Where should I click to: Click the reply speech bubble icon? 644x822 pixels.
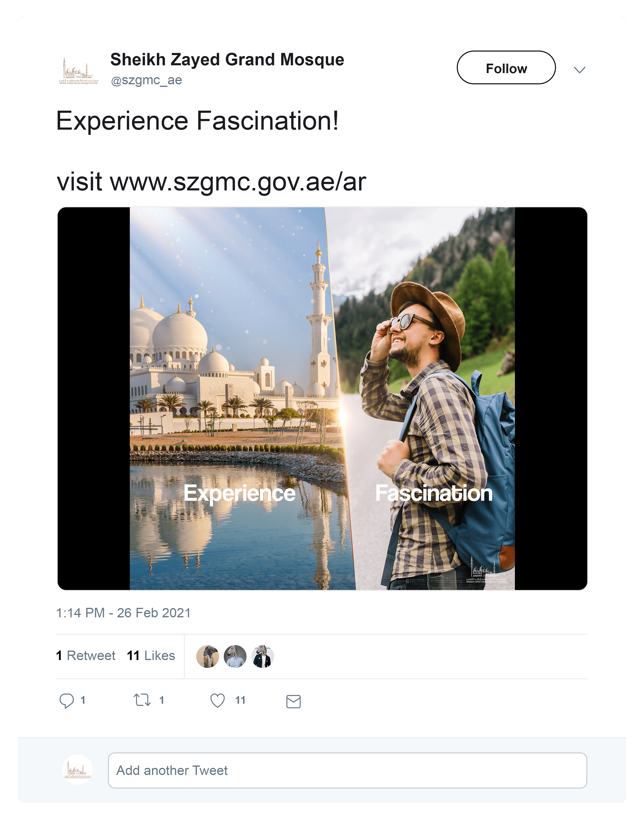pos(66,700)
